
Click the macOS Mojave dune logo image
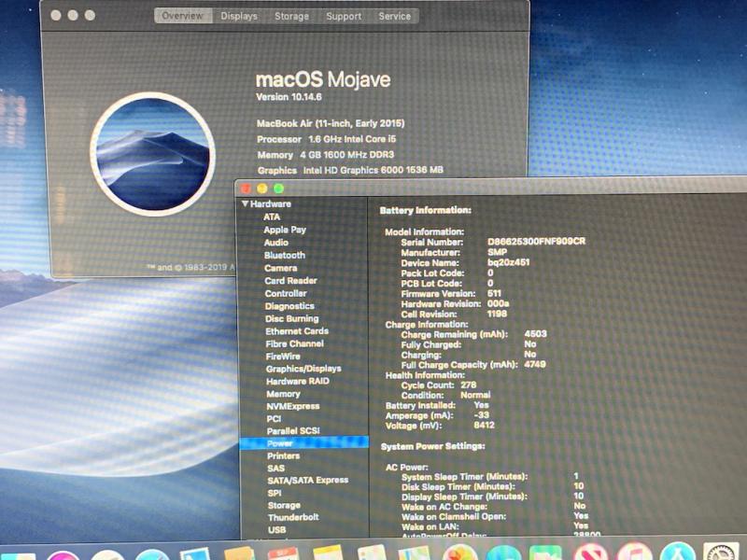click(152, 154)
